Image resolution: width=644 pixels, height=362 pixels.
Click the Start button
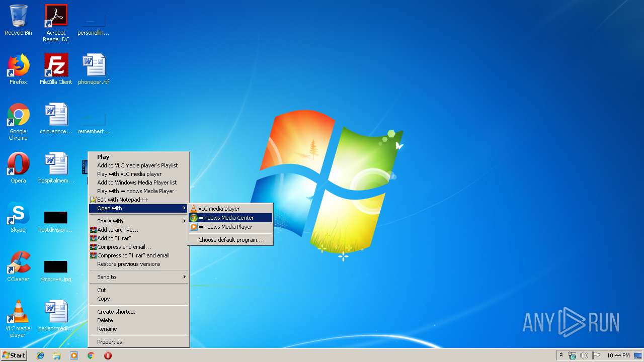(x=14, y=355)
